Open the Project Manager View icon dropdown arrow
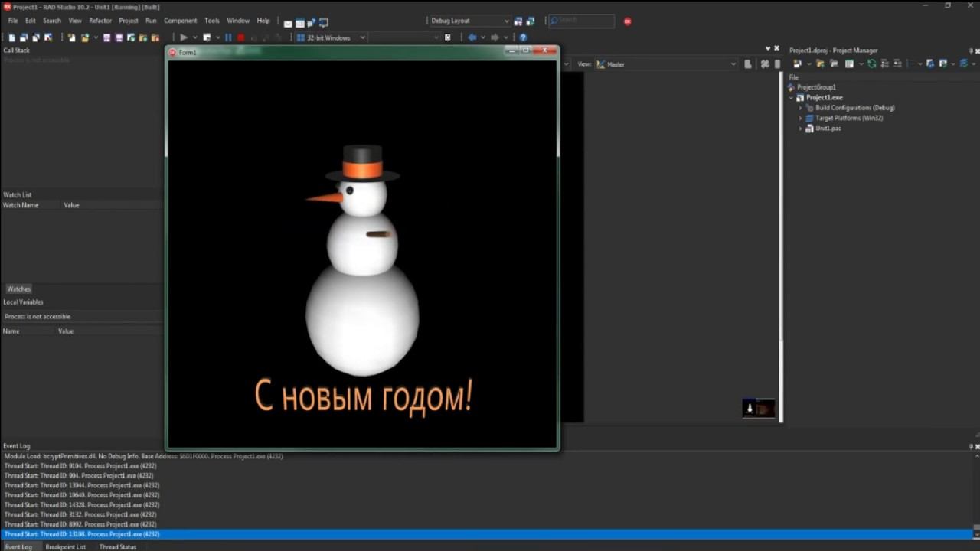 861,65
